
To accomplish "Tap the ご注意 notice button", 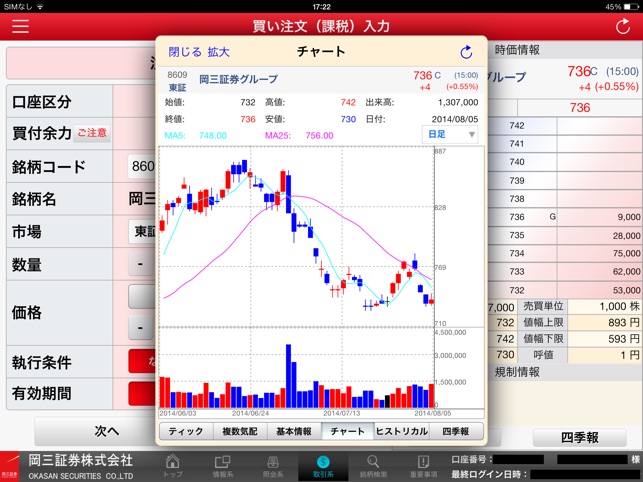I will click(x=92, y=133).
